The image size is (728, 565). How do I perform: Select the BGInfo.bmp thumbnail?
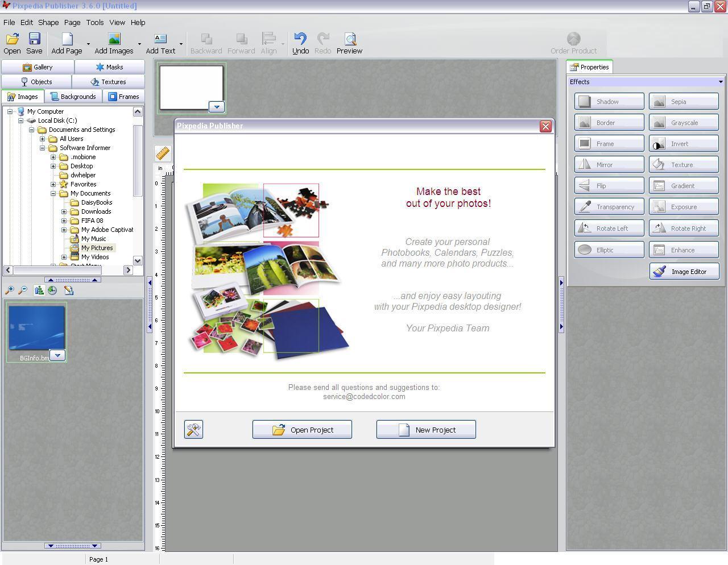36,333
